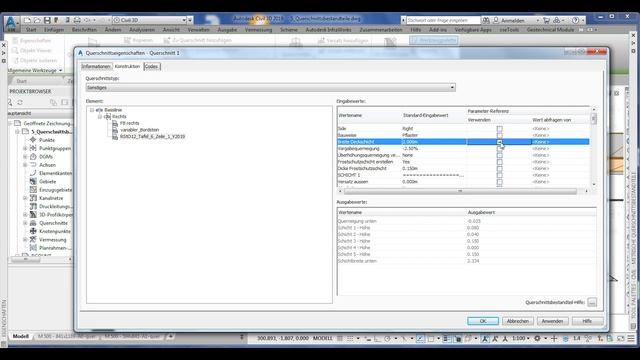Click the Objekt Viewer ribbon button
This screenshot has width=640, height=360.
[x=32, y=51]
